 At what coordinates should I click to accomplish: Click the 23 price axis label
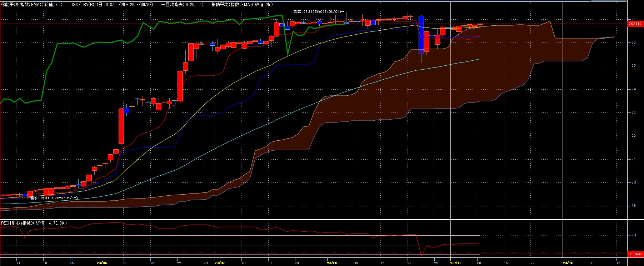pyautogui.click(x=633, y=112)
